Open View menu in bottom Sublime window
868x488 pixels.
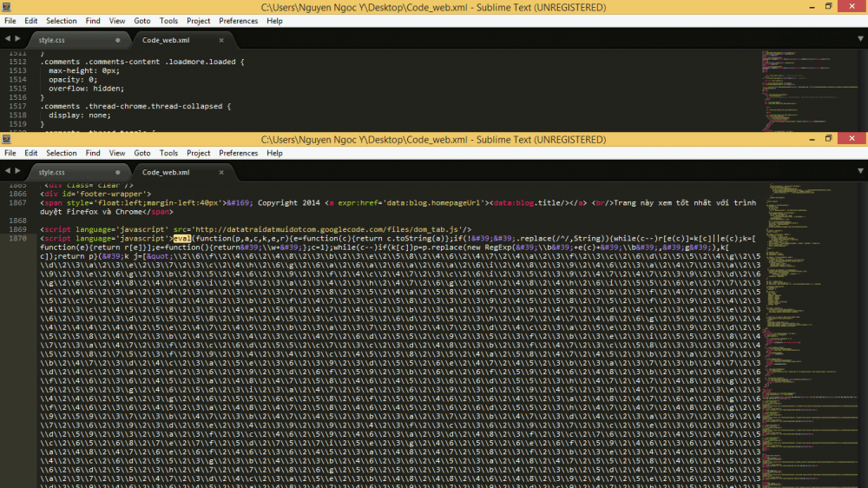click(117, 154)
